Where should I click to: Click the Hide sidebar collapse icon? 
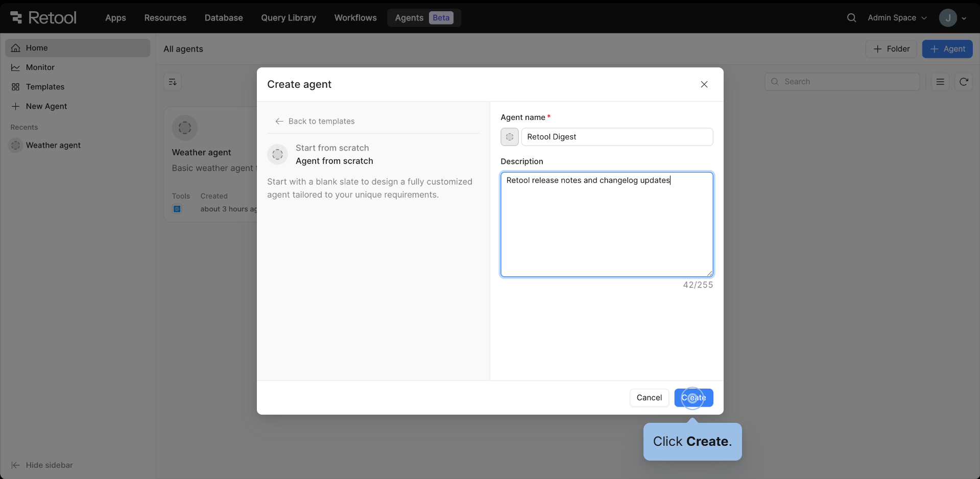(x=16, y=465)
